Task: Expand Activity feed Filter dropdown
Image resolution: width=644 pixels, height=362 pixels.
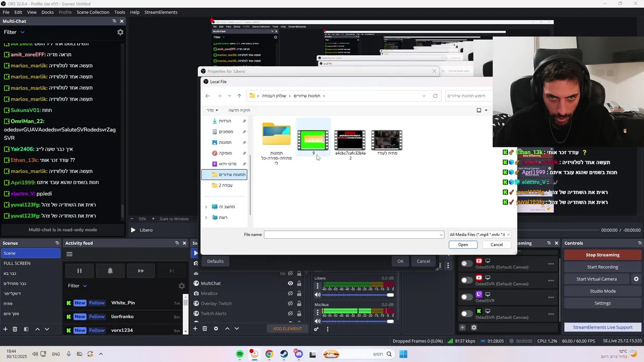Action: click(x=77, y=286)
